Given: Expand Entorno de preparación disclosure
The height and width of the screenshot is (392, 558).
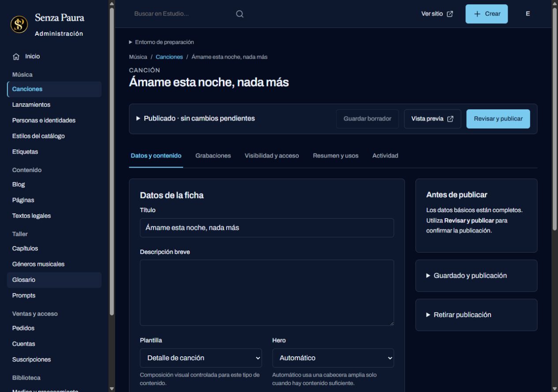Looking at the screenshot, I should pyautogui.click(x=161, y=42).
